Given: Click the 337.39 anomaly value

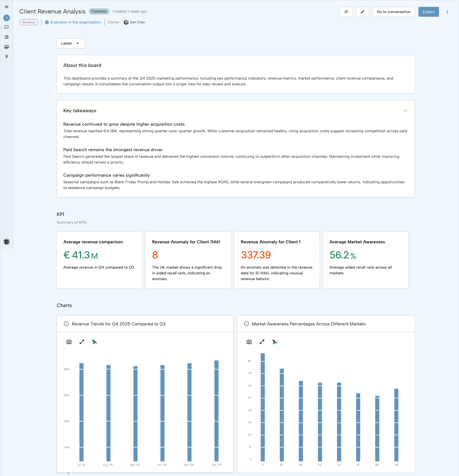Looking at the screenshot, I should pyautogui.click(x=256, y=255).
